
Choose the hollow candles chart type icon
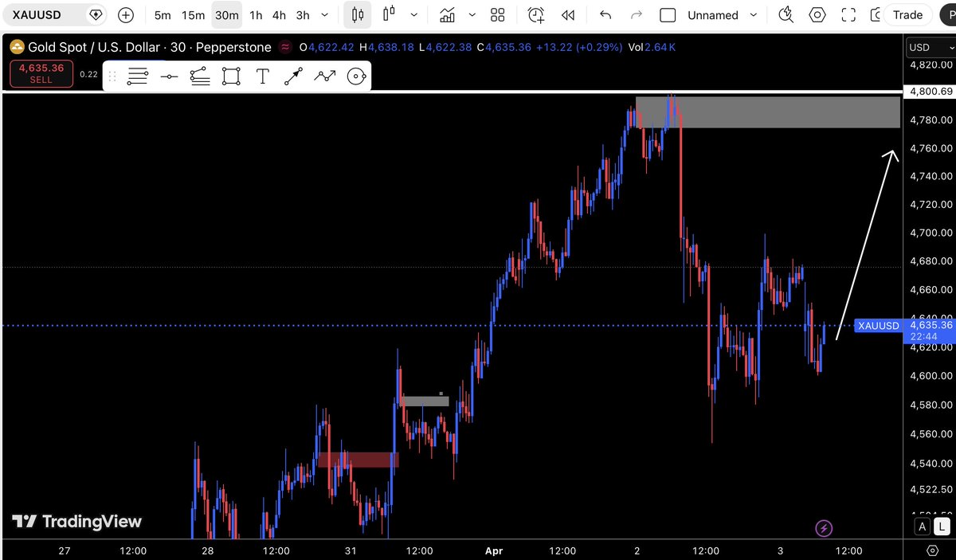tap(389, 14)
